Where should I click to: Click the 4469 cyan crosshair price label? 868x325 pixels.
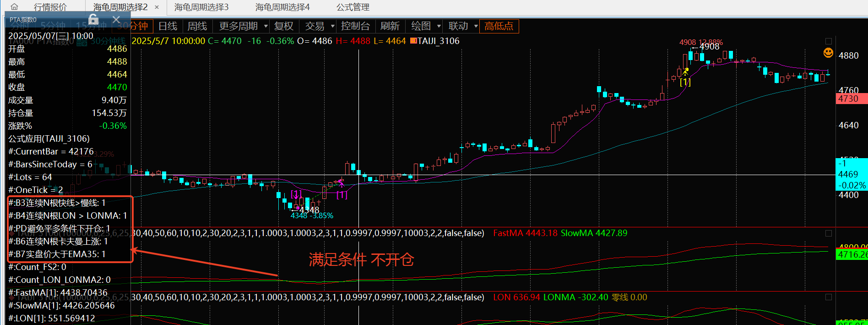point(851,174)
